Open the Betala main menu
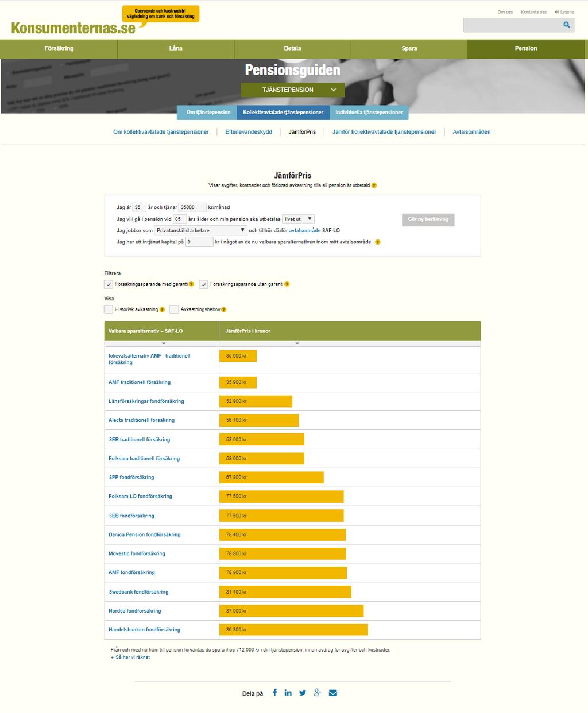Viewport: 588px width, 713px height. pyautogui.click(x=292, y=49)
